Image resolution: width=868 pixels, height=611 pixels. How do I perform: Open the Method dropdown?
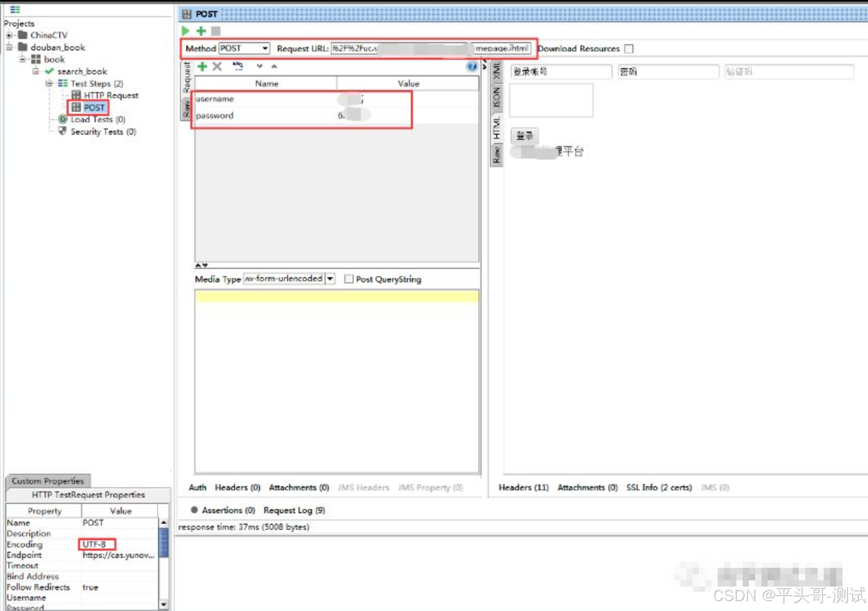(265, 48)
